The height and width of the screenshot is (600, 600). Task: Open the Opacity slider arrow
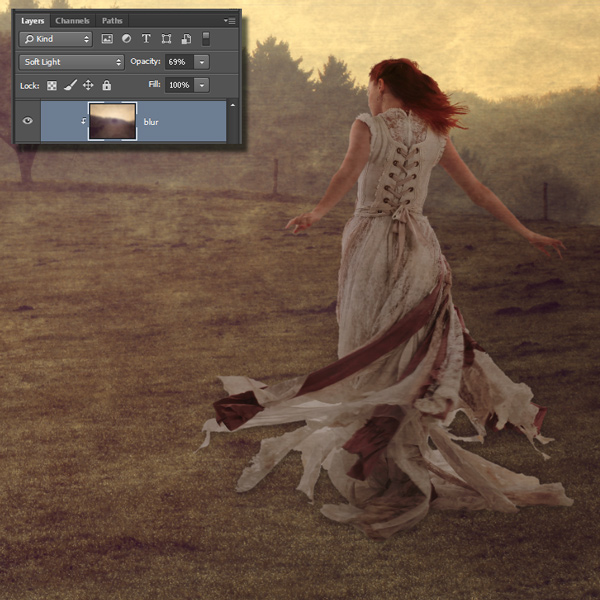tap(202, 62)
